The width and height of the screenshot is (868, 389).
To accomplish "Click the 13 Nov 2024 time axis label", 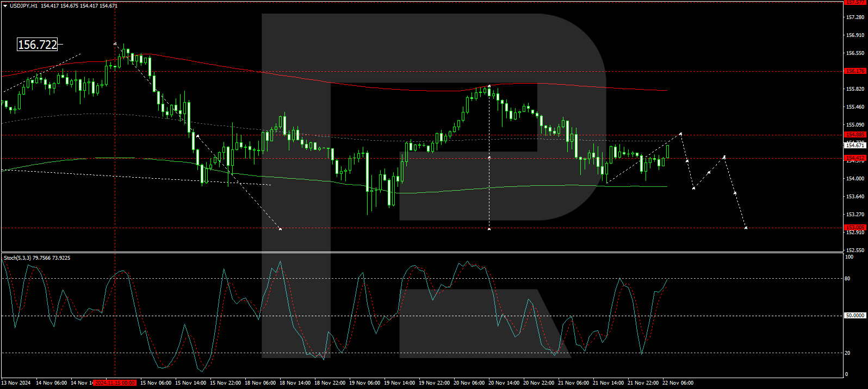I will 16,383.
